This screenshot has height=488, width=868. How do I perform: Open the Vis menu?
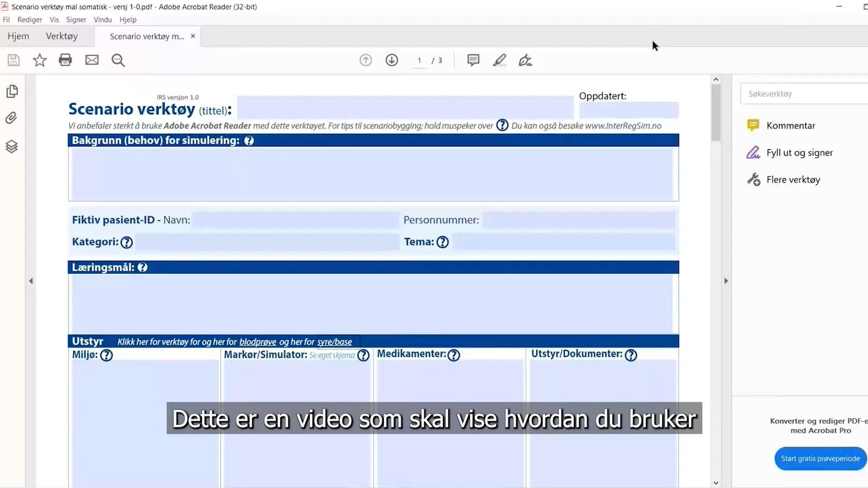point(54,19)
